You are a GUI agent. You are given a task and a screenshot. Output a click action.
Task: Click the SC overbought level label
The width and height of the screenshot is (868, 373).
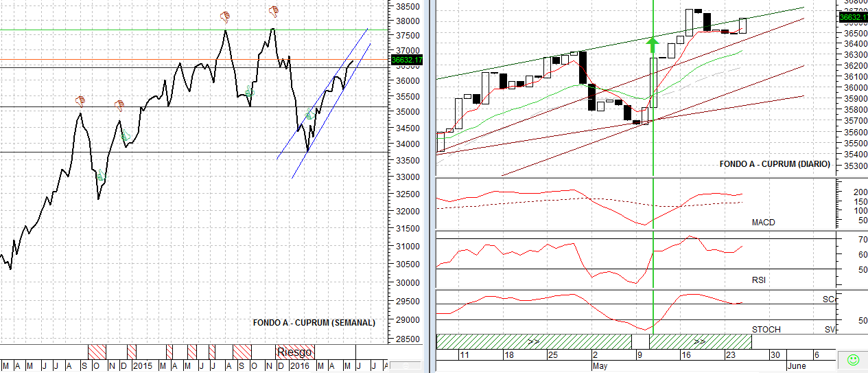coord(828,299)
